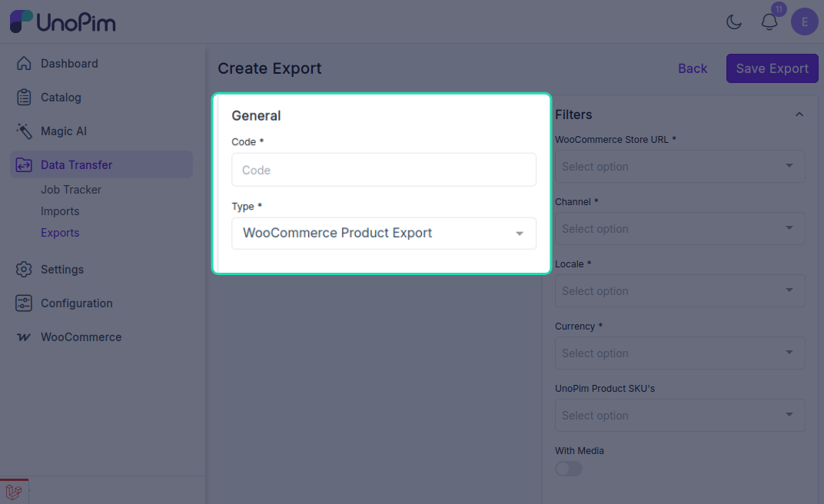Collapse the Filters section chevron
824x504 pixels.
tap(799, 114)
